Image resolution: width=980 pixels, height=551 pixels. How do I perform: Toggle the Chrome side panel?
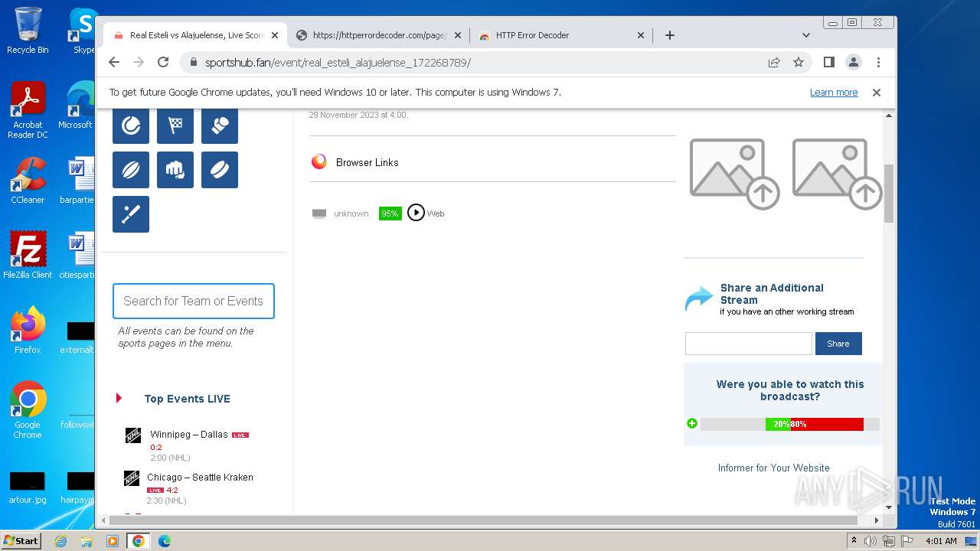click(x=828, y=62)
